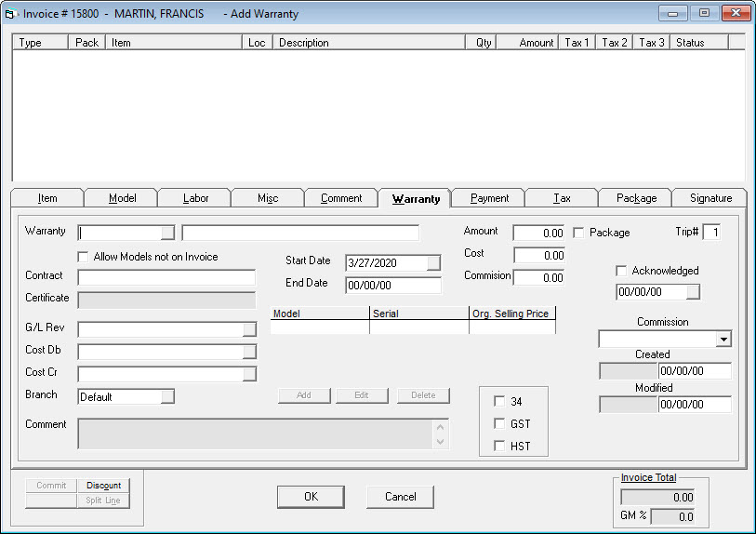Open the G/L Rev account lookup

point(249,329)
